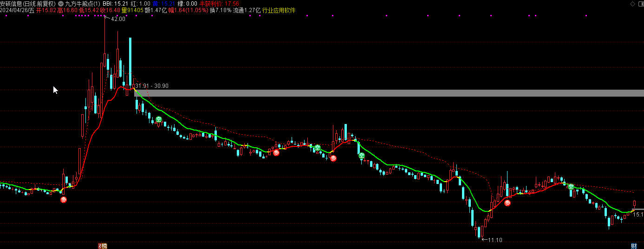644x249 pixels.
Task: Click the red 多 signal nearest the 11.10 low
Action: tap(507, 203)
